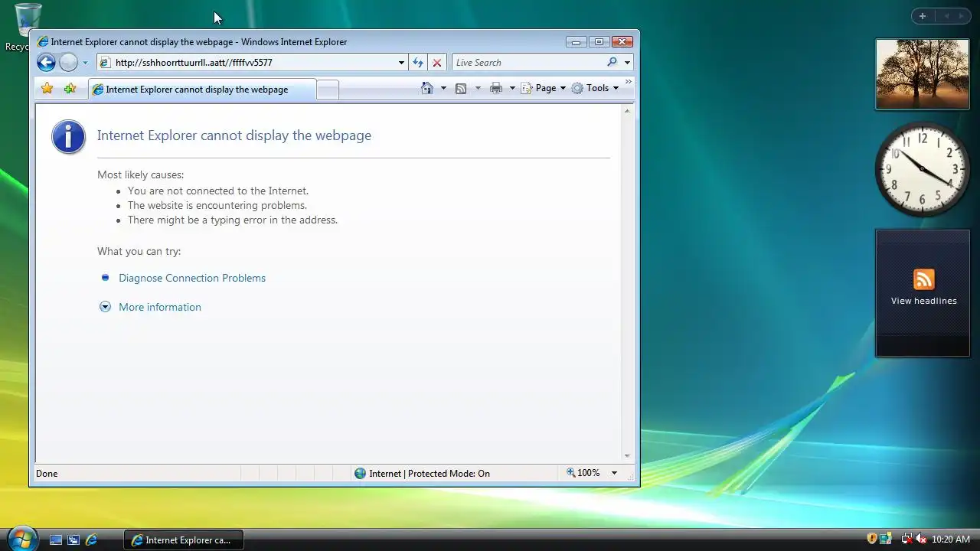Click the slideshow gadget tree picture
Screen dimensions: 980x551
[923, 74]
